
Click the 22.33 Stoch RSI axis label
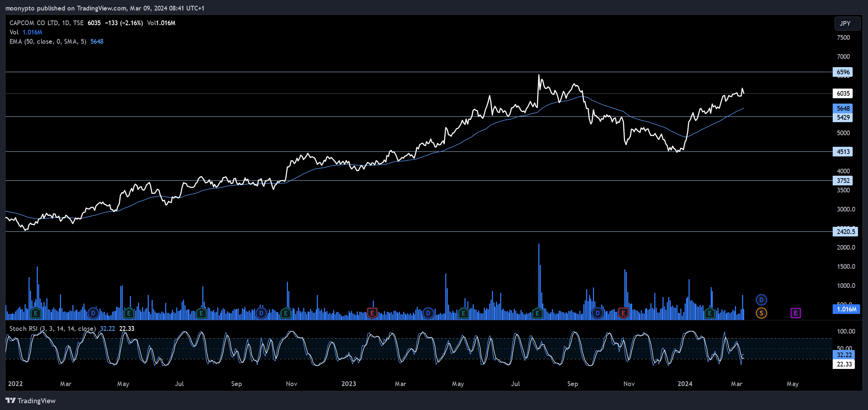[x=844, y=364]
